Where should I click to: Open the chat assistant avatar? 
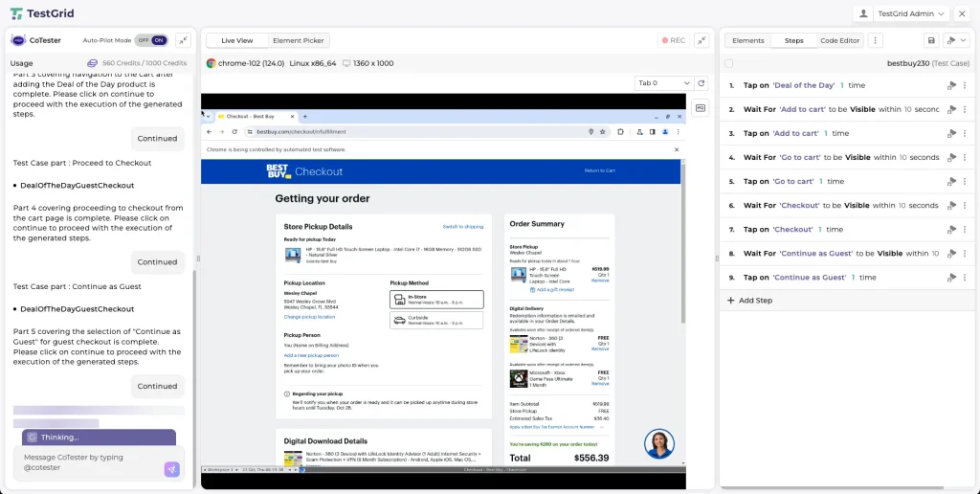click(x=658, y=443)
